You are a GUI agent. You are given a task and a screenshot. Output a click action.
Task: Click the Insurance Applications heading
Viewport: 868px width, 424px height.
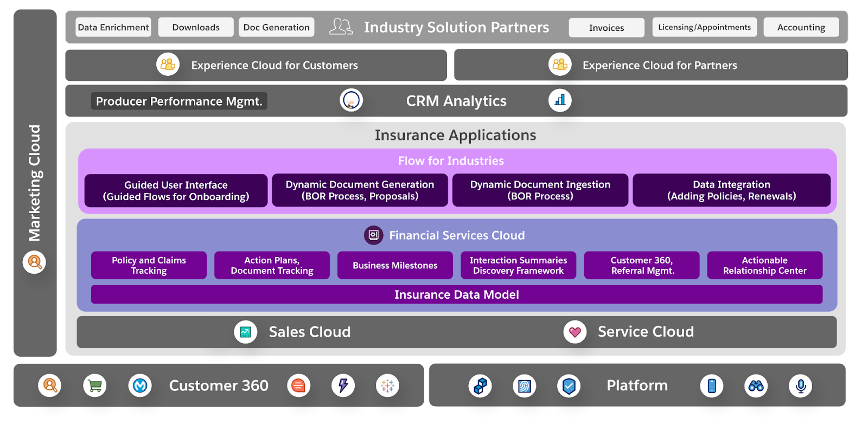pos(455,135)
